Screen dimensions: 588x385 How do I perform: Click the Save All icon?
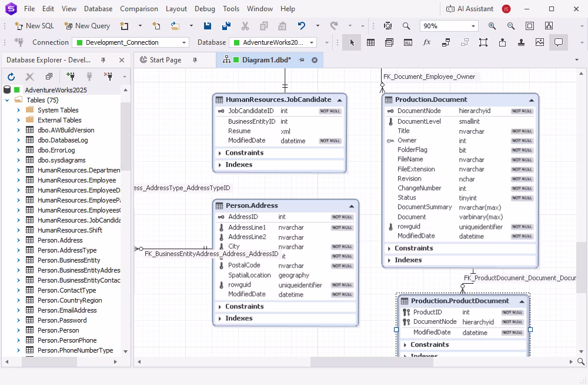click(226, 26)
